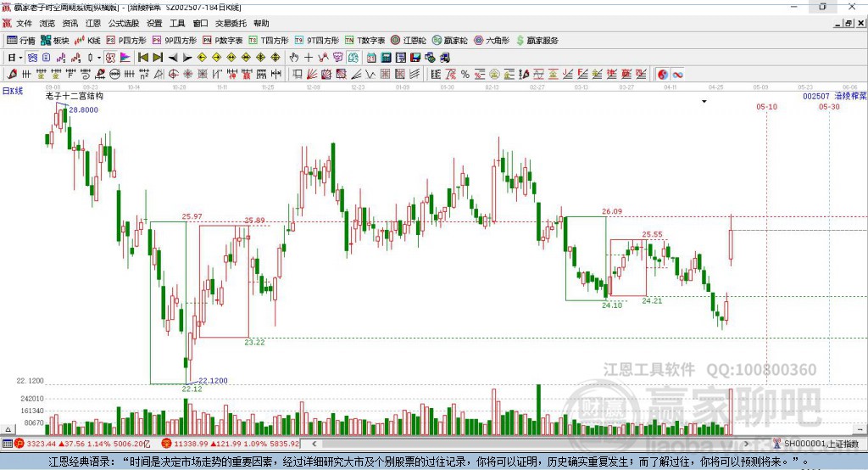
Task: Open the 文件 menu
Action: [x=24, y=23]
